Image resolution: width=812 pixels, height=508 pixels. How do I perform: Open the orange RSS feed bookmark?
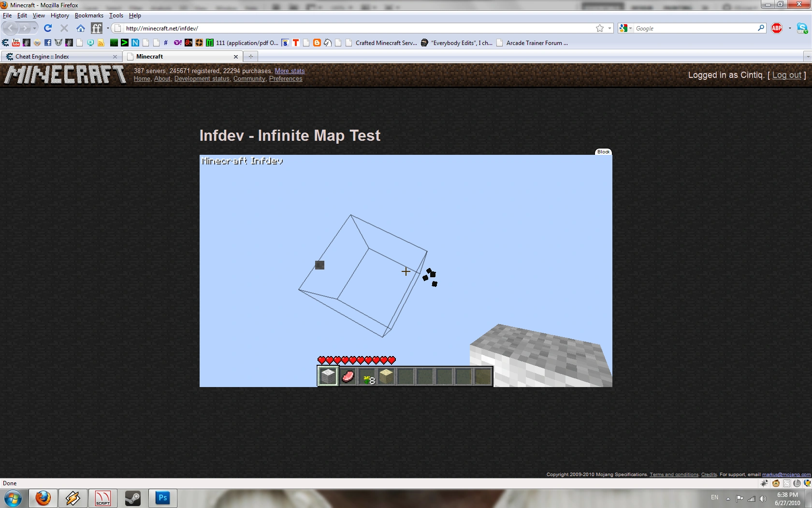click(x=101, y=43)
